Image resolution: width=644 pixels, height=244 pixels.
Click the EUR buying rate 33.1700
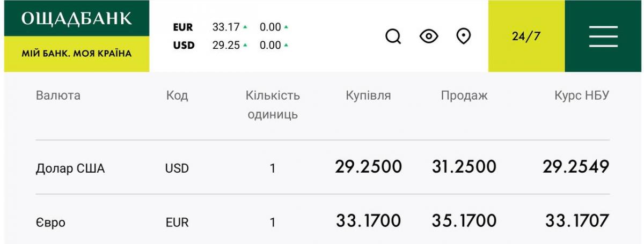(368, 220)
